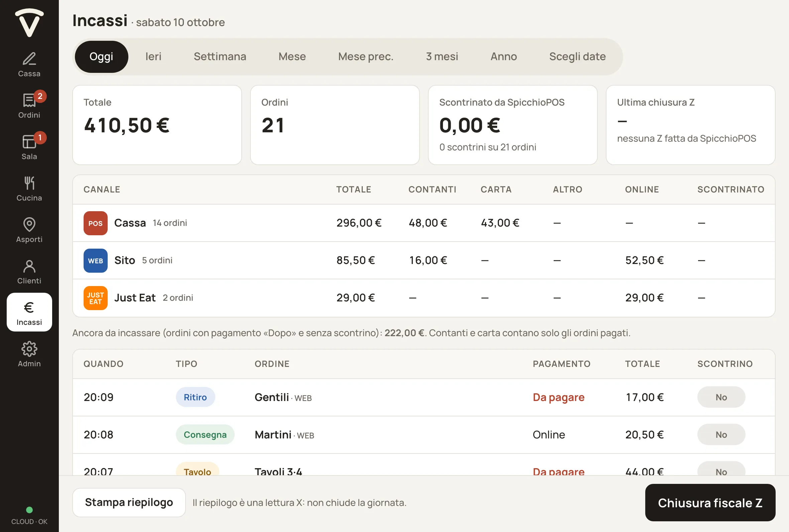This screenshot has width=789, height=532.
Task: Select the Mese prec. tab
Action: [x=366, y=57]
